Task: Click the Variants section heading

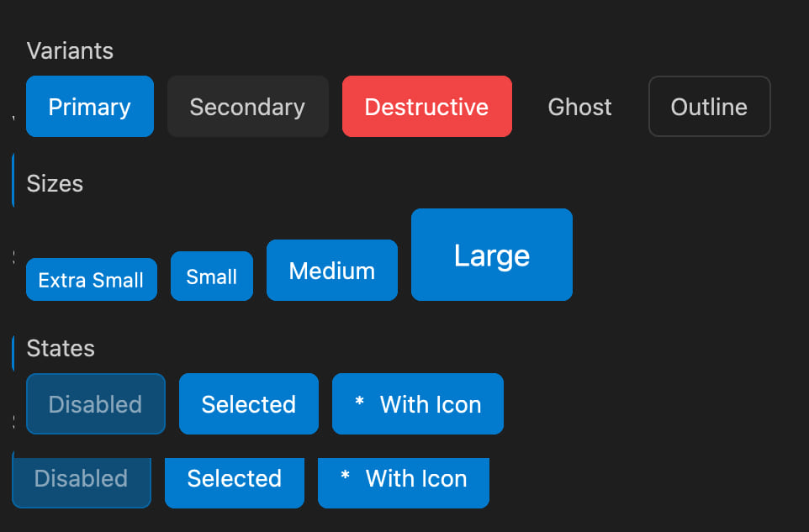Action: coord(70,50)
